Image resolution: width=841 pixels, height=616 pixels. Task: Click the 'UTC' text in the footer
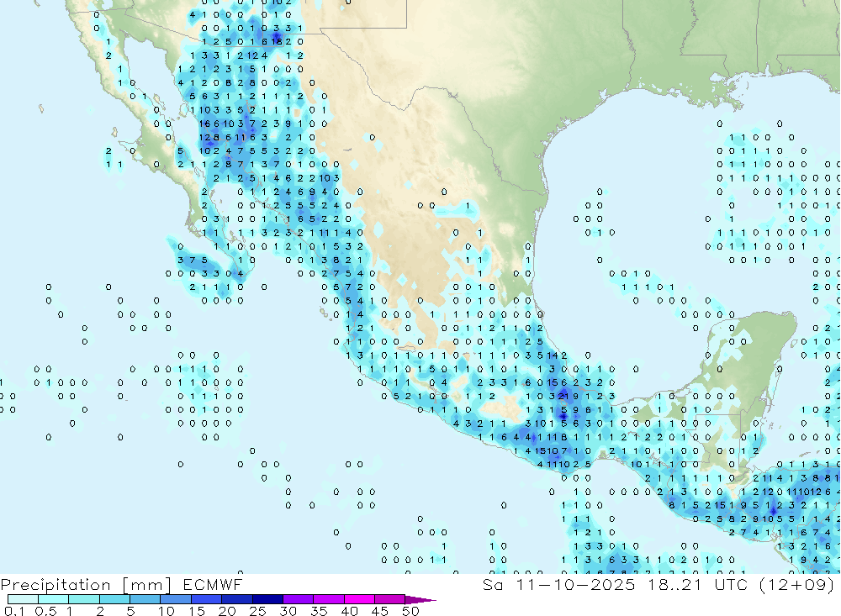pyautogui.click(x=731, y=584)
